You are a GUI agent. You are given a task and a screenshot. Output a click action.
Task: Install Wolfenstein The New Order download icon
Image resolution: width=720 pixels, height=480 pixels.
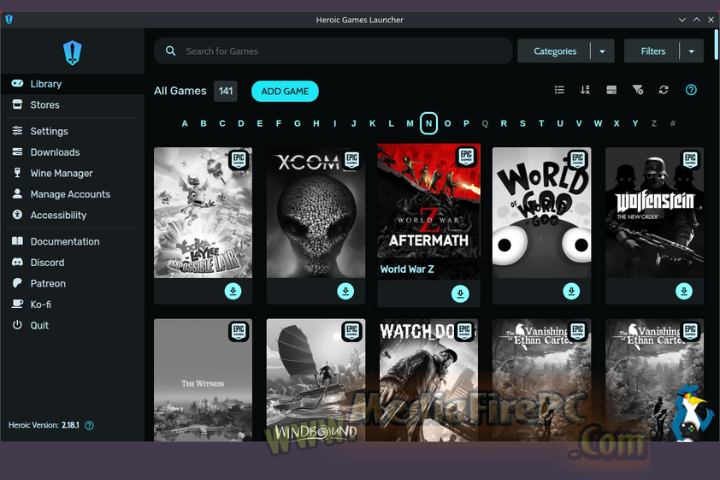pos(684,291)
